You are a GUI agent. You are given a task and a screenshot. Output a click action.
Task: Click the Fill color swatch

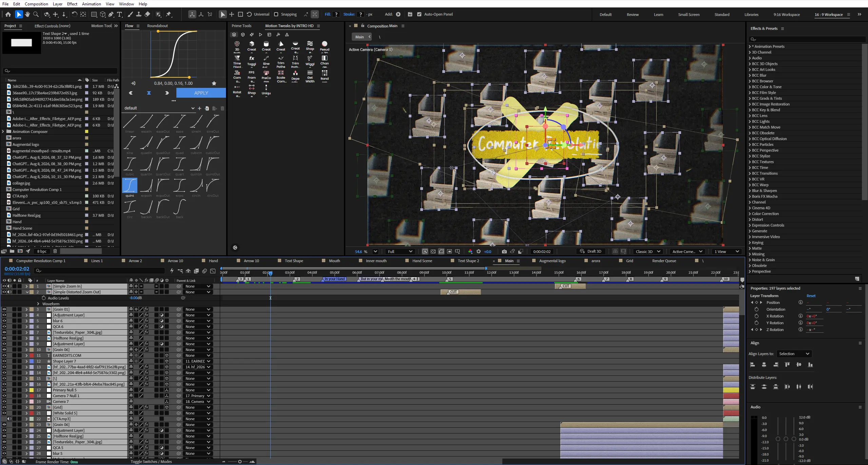336,14
